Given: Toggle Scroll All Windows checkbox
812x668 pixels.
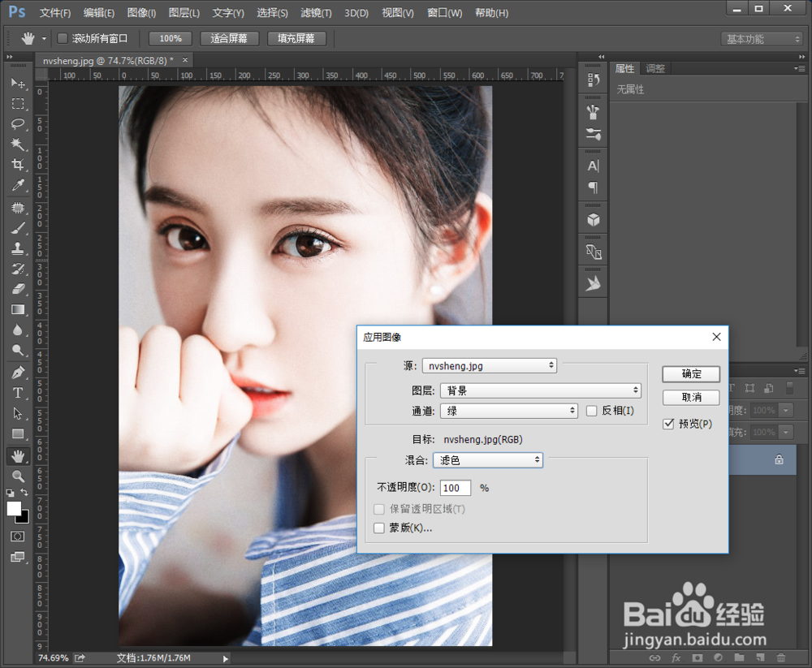Looking at the screenshot, I should (63, 38).
